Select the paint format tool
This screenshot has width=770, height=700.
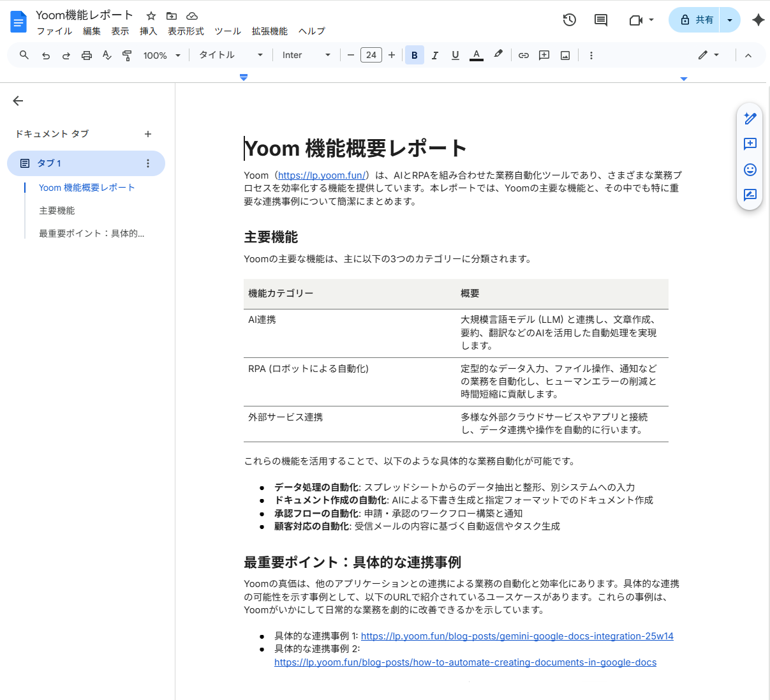pos(128,56)
